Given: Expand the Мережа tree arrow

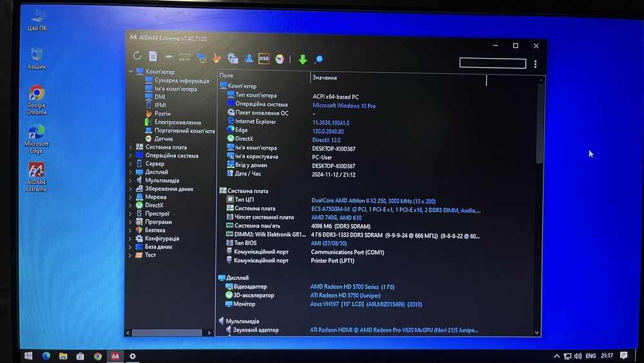Looking at the screenshot, I should click(x=131, y=197).
